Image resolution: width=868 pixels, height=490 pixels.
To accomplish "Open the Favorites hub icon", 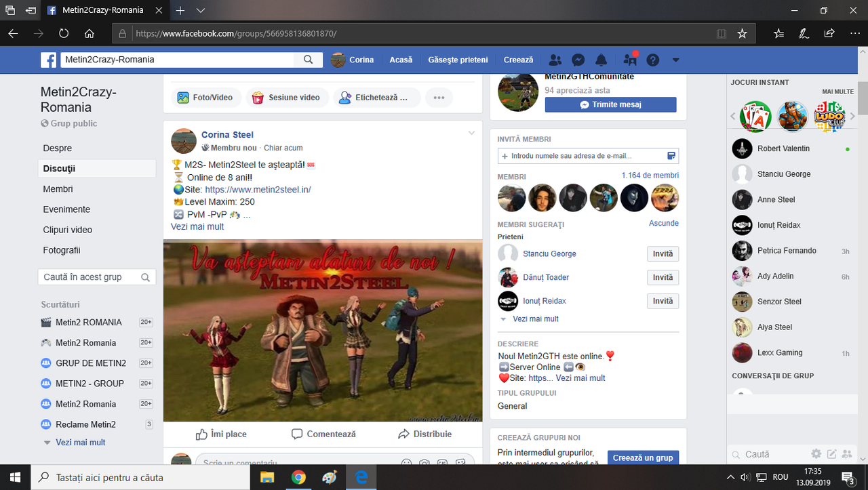I will pos(778,33).
